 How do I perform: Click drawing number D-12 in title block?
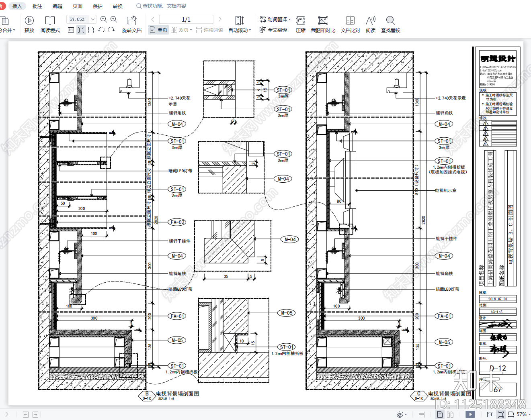tap(498, 368)
